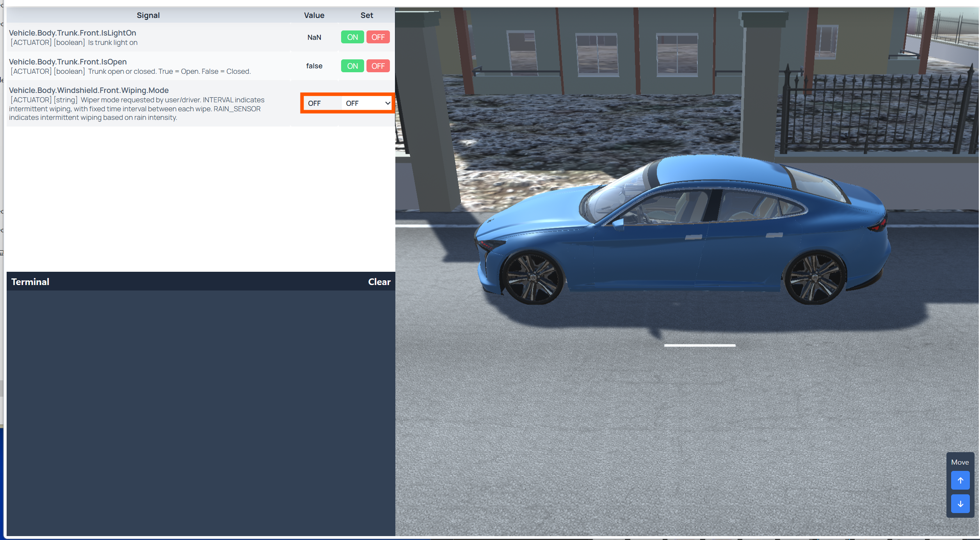Clear the Terminal output

pos(379,282)
